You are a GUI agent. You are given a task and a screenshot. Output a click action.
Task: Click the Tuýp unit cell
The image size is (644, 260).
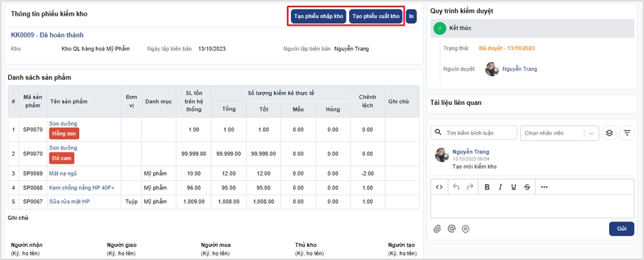pyautogui.click(x=131, y=202)
